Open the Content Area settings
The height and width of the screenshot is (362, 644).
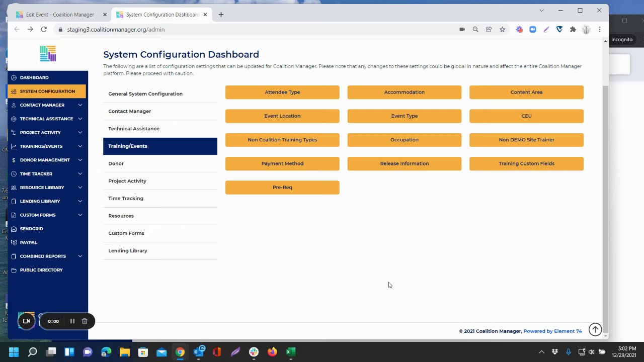(526, 92)
